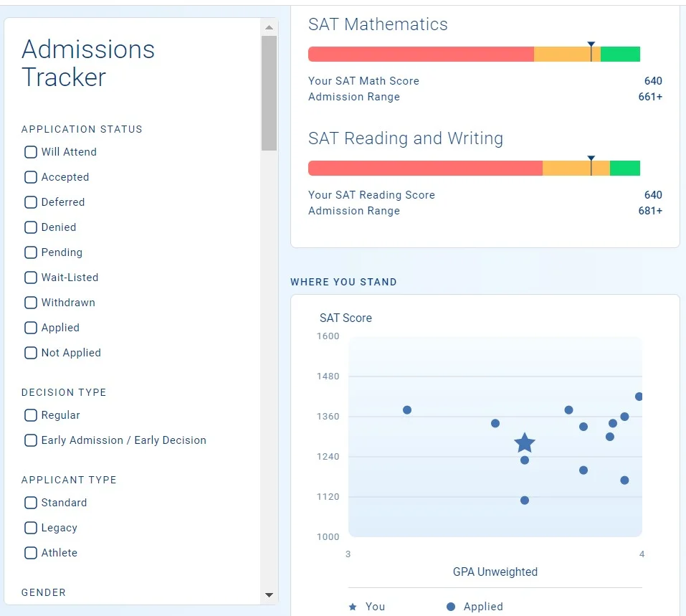Check the Regular decision type
Viewport: 686px width, 616px height.
31,415
